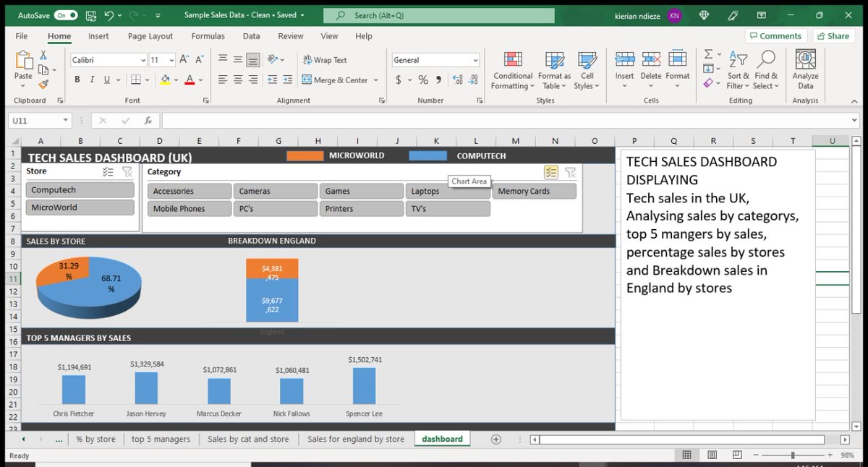
Task: Align cell text to the left
Action: 223,80
